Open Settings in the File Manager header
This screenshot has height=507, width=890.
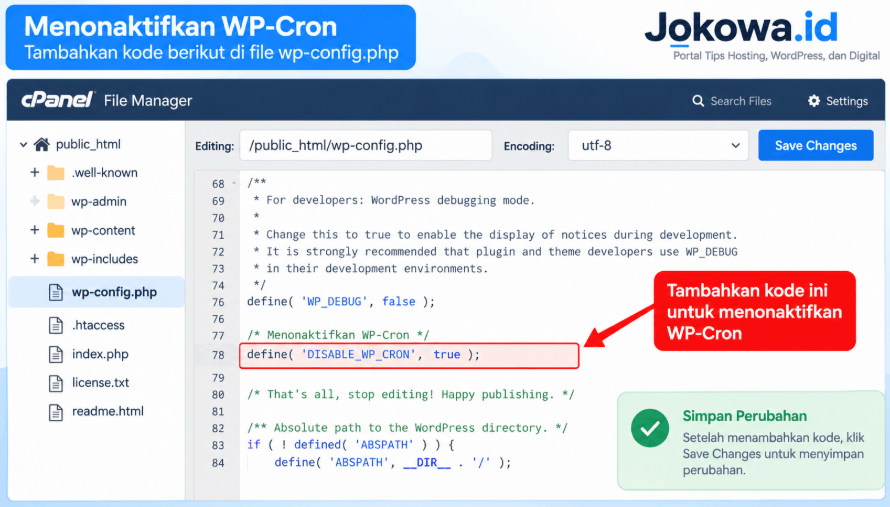838,101
